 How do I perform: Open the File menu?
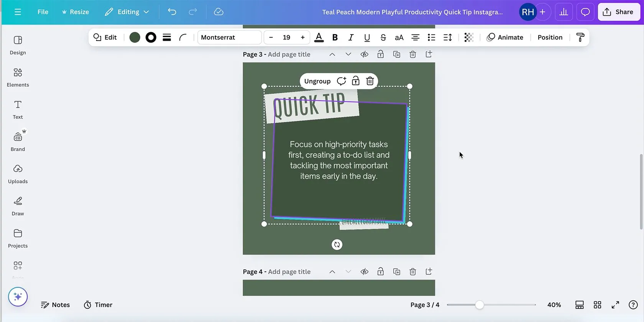43,12
